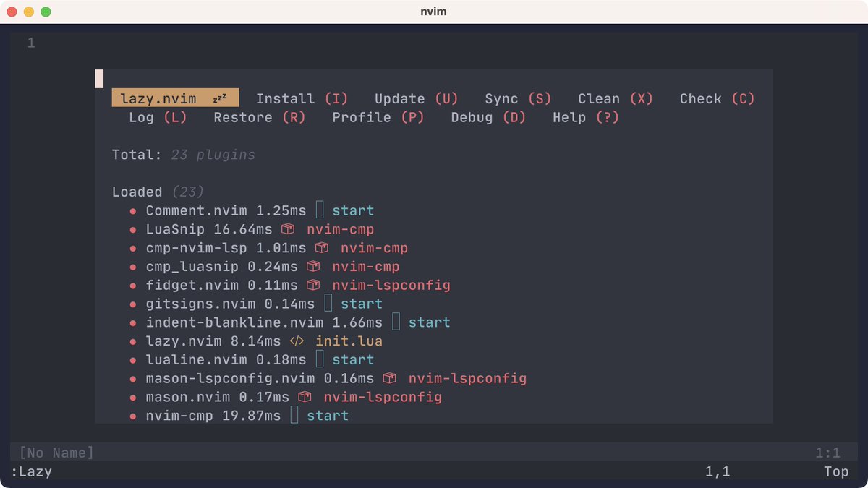The image size is (868, 488).
Task: Click the 1:1 statusline position
Action: (827, 453)
